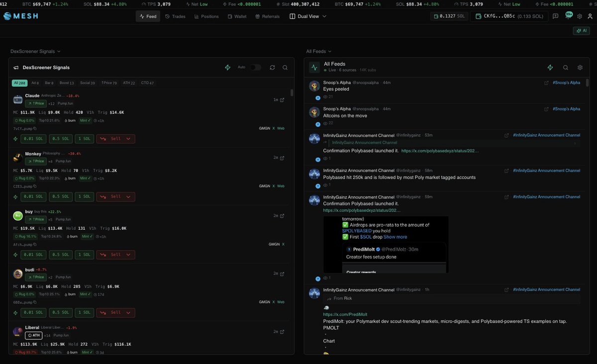Viewport: 597px width, 364px height.
Task: Click the ATH badge on Liberal
Action: [x=34, y=335]
